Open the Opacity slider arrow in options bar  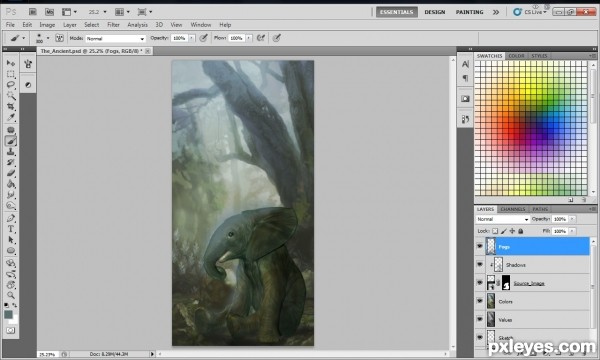(x=192, y=38)
